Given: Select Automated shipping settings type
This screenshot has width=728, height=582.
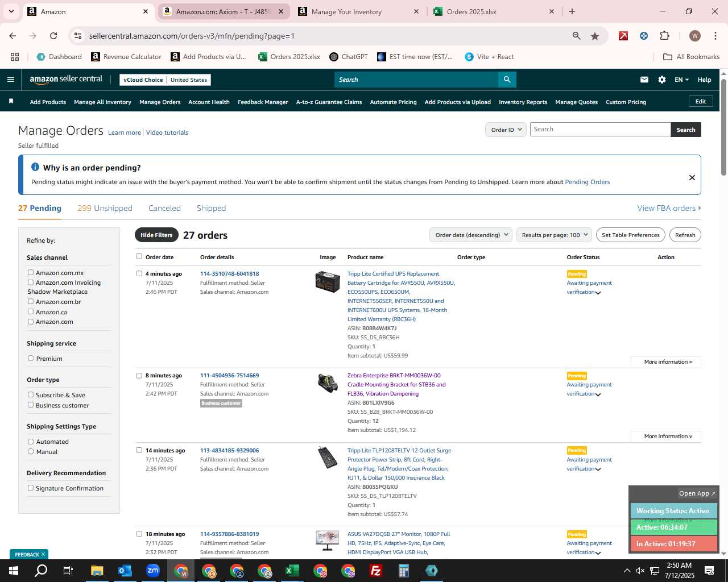Looking at the screenshot, I should pos(31,441).
